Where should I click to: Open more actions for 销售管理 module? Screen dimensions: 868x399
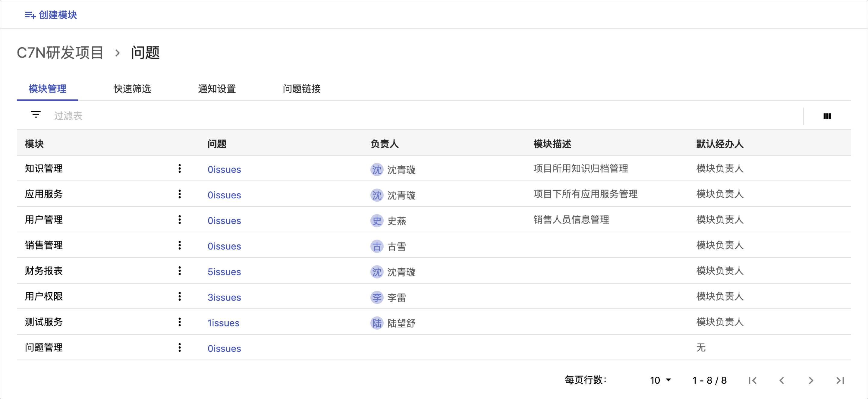pos(180,245)
